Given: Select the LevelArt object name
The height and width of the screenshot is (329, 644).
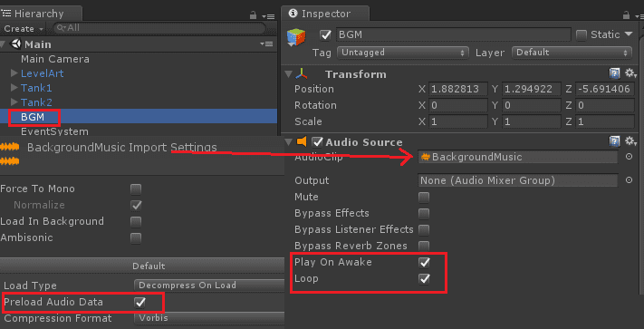Looking at the screenshot, I should (x=43, y=73).
